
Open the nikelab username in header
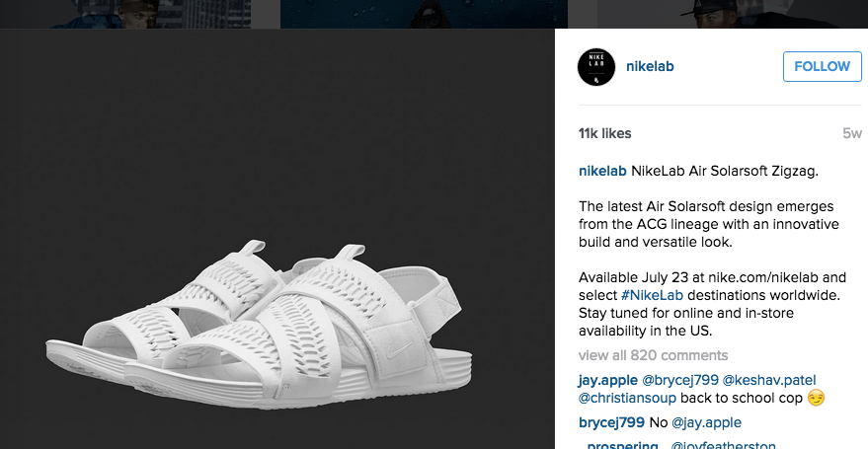tap(650, 66)
